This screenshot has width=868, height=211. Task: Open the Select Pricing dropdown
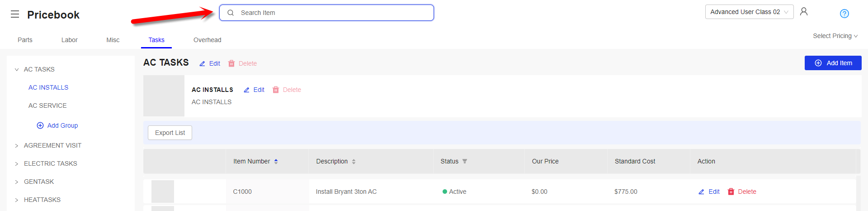coord(835,36)
